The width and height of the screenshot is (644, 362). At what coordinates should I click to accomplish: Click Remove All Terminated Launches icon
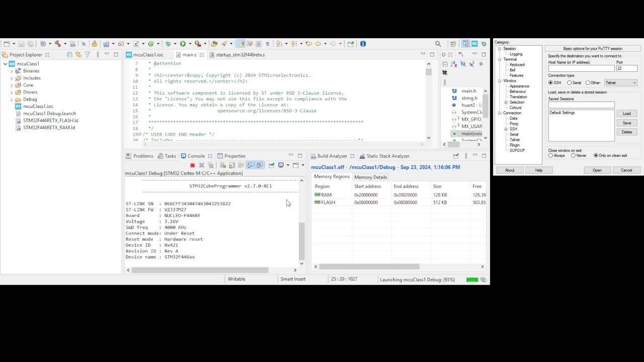[211, 165]
